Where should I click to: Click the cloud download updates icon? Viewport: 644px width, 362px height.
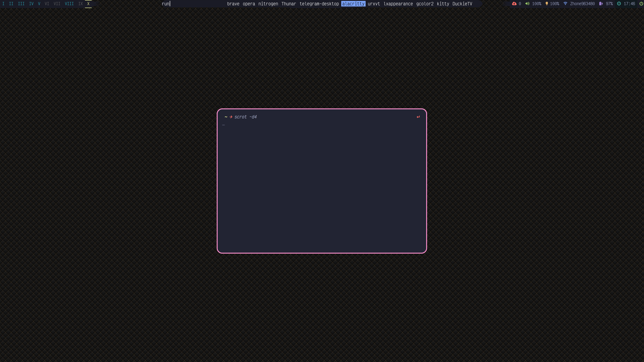coord(514,4)
